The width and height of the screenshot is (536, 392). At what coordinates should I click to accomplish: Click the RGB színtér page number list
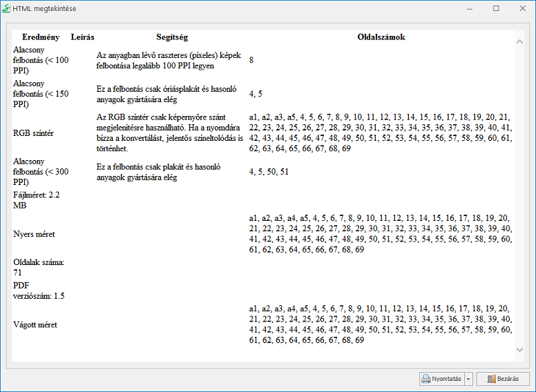pos(381,133)
